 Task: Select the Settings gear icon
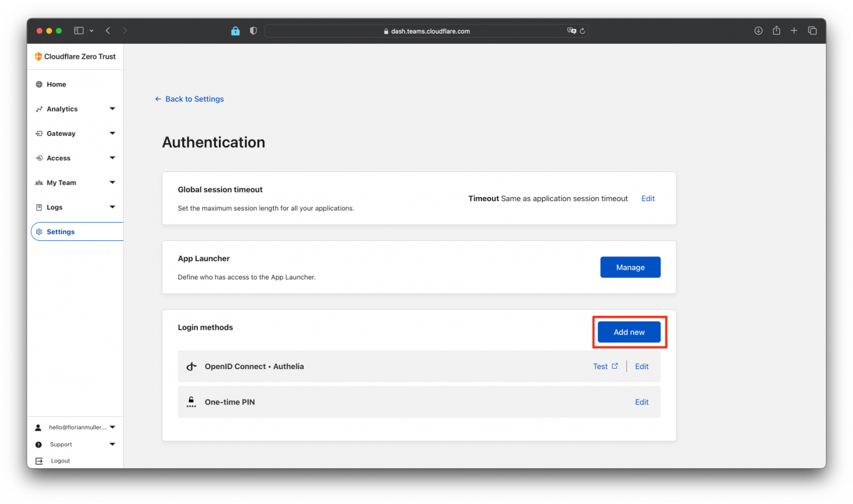[39, 231]
